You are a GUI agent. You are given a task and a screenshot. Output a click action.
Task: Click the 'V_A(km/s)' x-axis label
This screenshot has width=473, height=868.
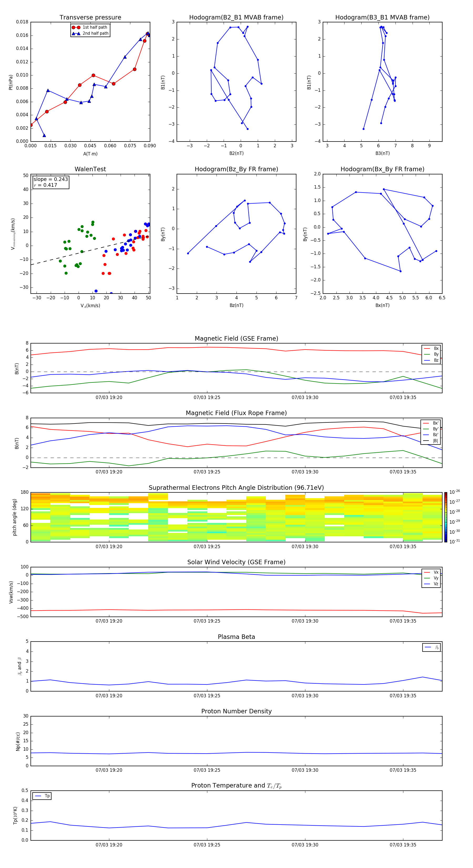90,306
